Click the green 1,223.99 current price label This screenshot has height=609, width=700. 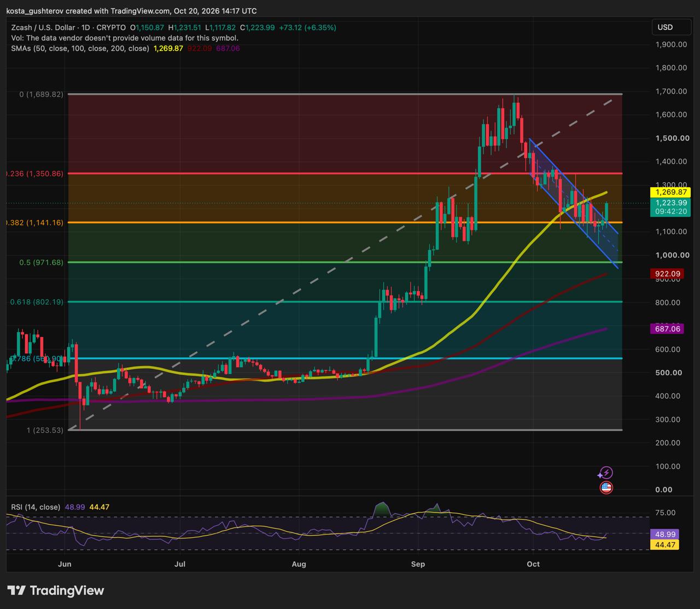click(x=670, y=202)
